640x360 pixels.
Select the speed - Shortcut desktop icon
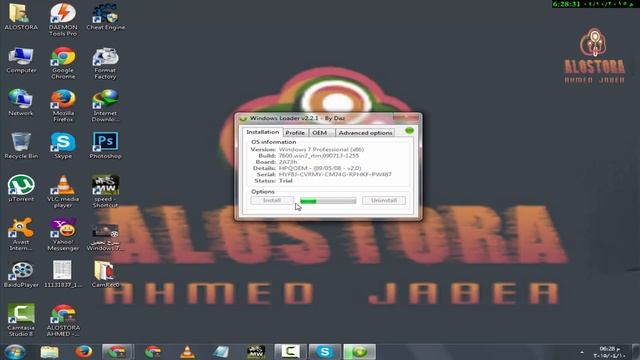tap(105, 191)
